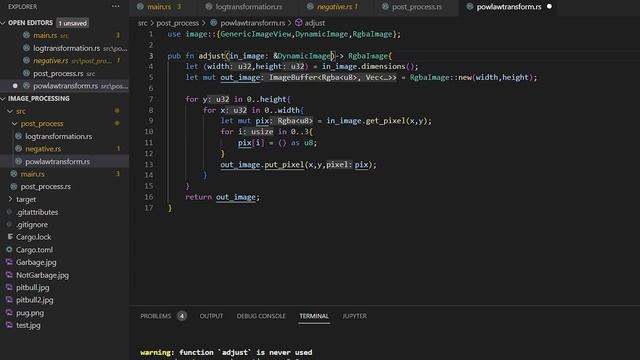Place cursor on line 16 'return out_image;'
The height and width of the screenshot is (360, 640).
(222, 197)
